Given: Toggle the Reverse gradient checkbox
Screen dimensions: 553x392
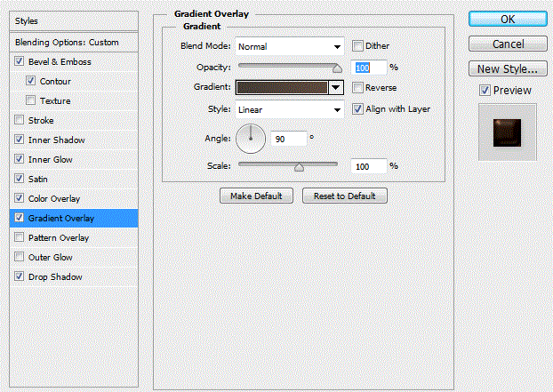Looking at the screenshot, I should click(357, 88).
